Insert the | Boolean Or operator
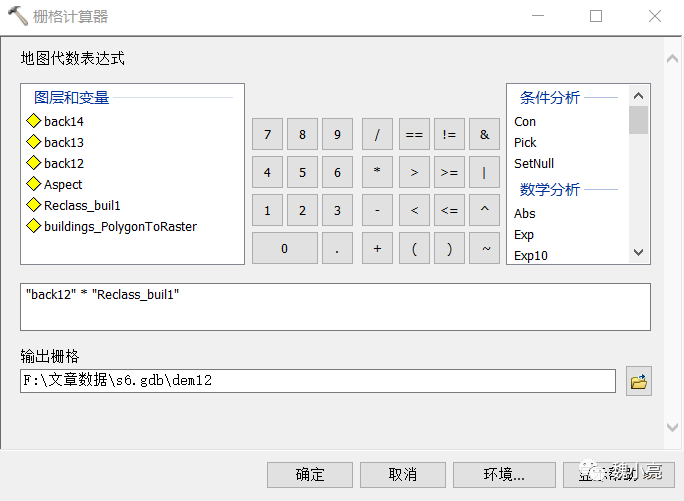 [484, 172]
